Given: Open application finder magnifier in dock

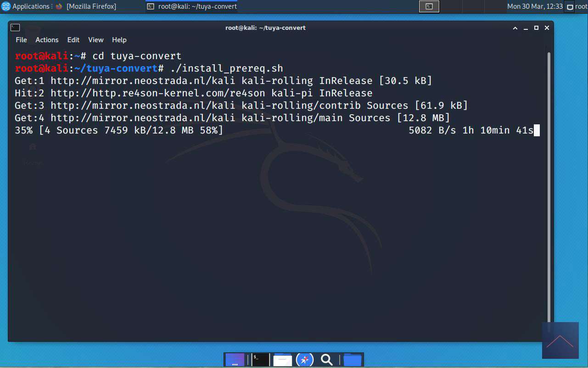Looking at the screenshot, I should (327, 360).
